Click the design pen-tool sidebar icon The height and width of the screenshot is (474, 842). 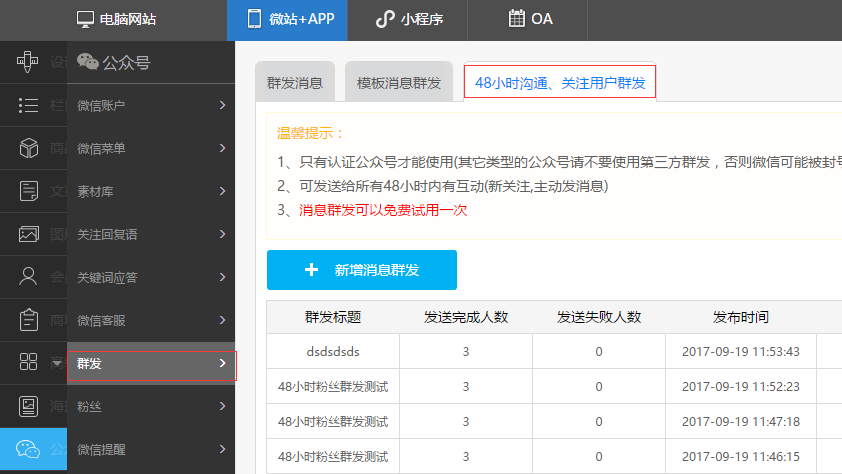(27, 62)
